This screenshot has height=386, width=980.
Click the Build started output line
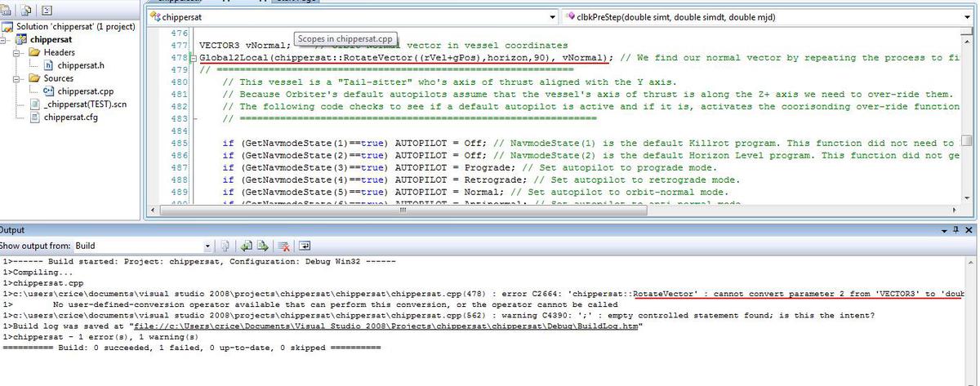pos(198,261)
